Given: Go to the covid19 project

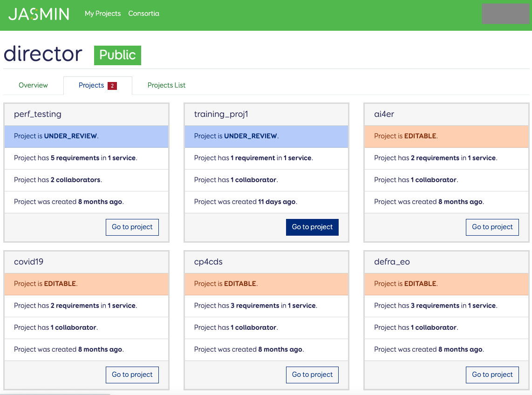Looking at the screenshot, I should [x=132, y=375].
